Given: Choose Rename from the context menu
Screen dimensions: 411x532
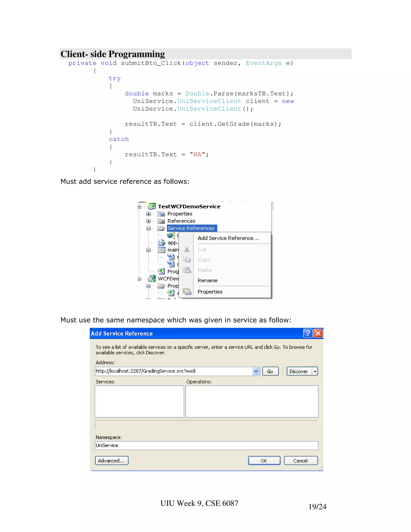Looking at the screenshot, I should 208,280.
